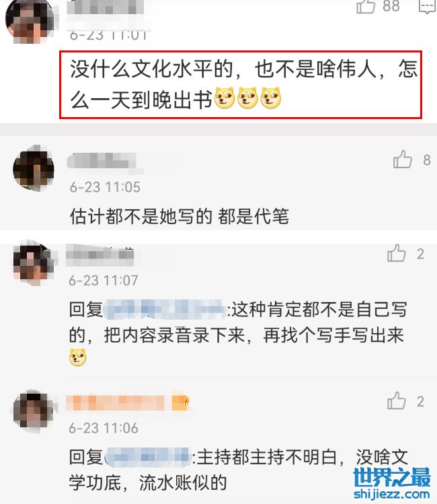
Task: Like the 11:07 reply with 2 likes
Action: click(x=397, y=252)
